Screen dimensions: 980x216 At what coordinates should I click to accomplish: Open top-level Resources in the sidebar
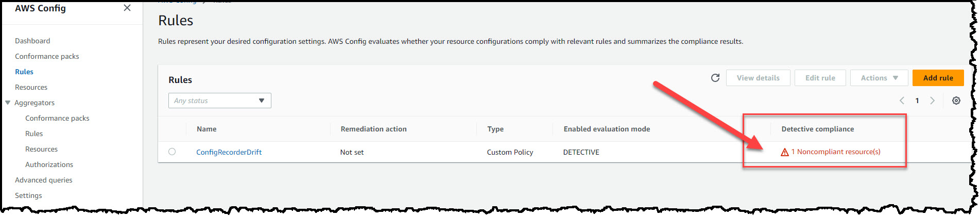click(31, 87)
